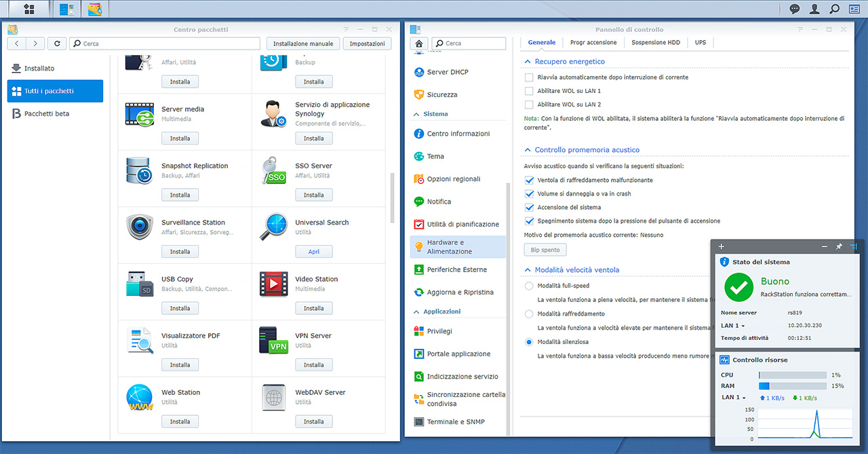Select Modalità full-speed fan option
The width and height of the screenshot is (868, 454).
coord(530,286)
